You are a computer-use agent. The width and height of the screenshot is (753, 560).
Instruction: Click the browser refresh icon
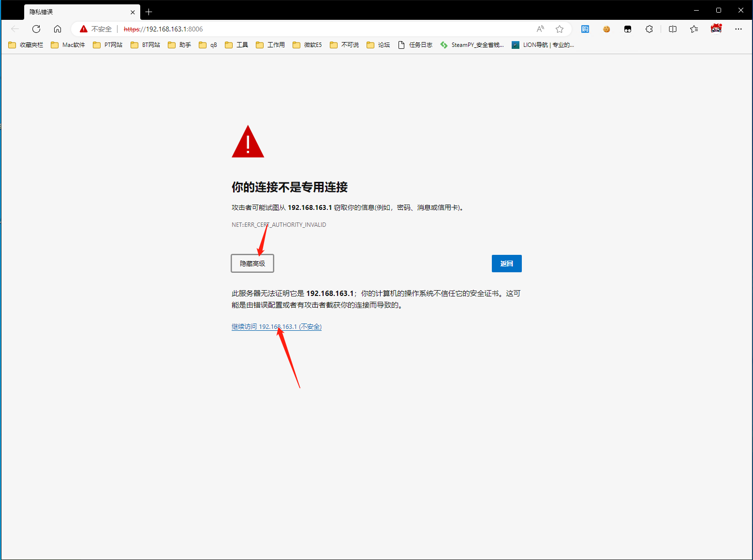(36, 29)
